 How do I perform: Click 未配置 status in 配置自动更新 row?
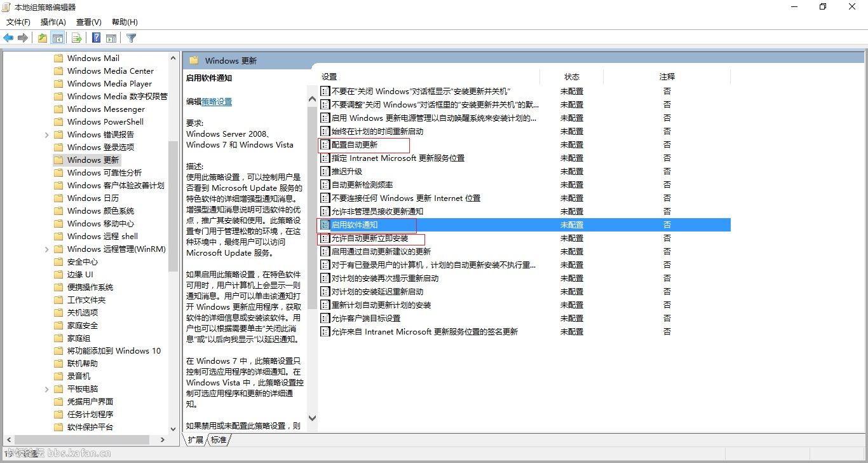(x=572, y=144)
